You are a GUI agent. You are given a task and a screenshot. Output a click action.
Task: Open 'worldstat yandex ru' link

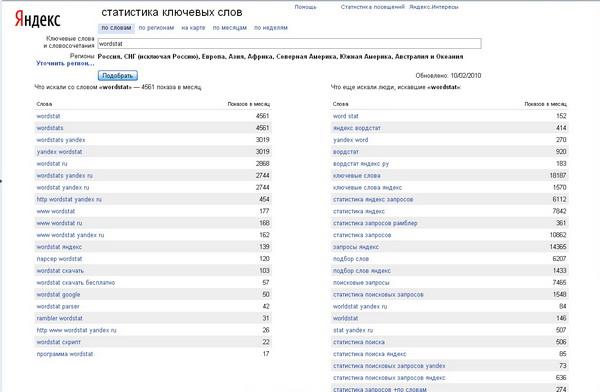click(360, 306)
